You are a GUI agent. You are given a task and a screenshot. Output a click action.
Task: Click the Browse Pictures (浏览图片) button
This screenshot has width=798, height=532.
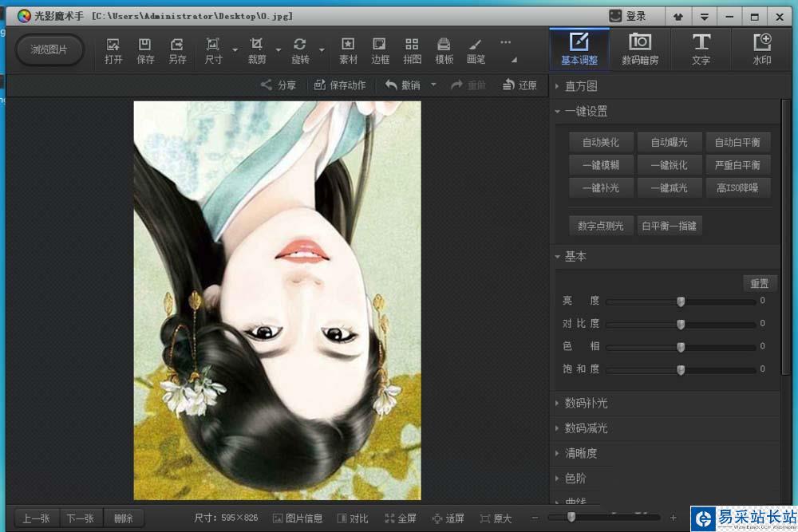49,49
